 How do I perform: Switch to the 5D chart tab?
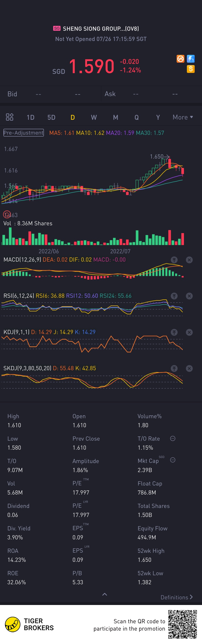[51, 117]
